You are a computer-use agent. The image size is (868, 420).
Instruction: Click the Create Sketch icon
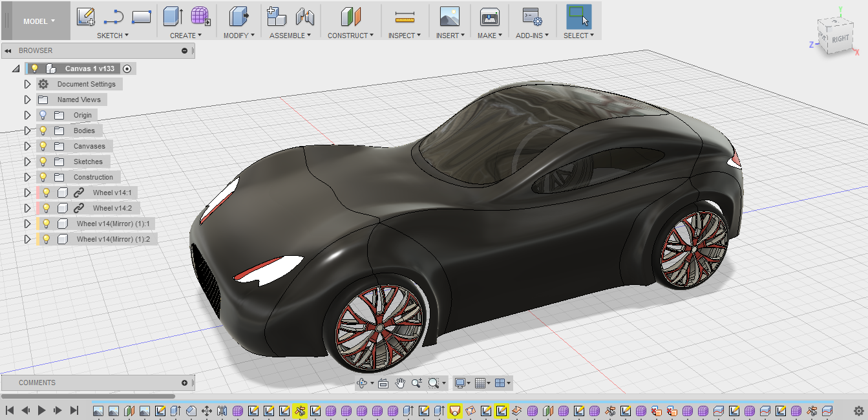point(85,17)
